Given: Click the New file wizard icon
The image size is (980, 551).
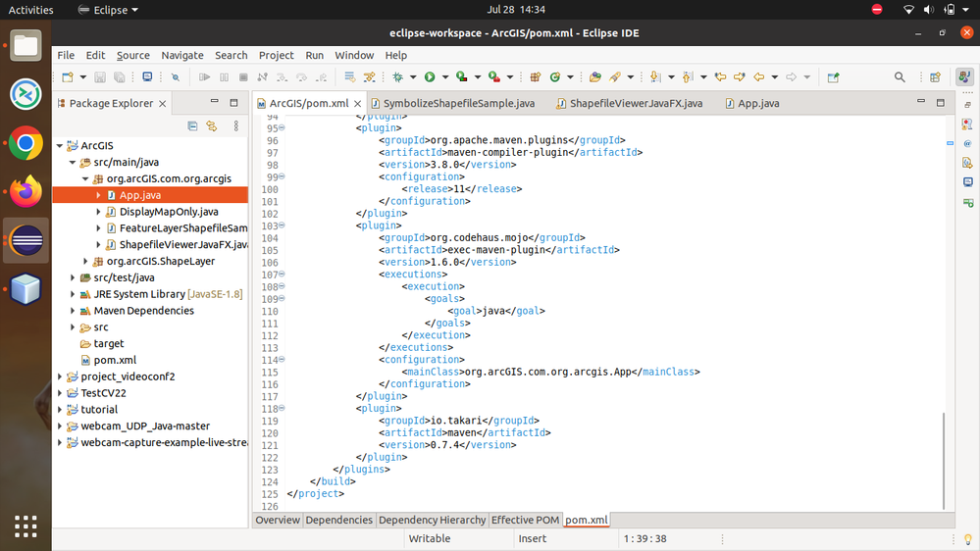Looking at the screenshot, I should point(67,77).
